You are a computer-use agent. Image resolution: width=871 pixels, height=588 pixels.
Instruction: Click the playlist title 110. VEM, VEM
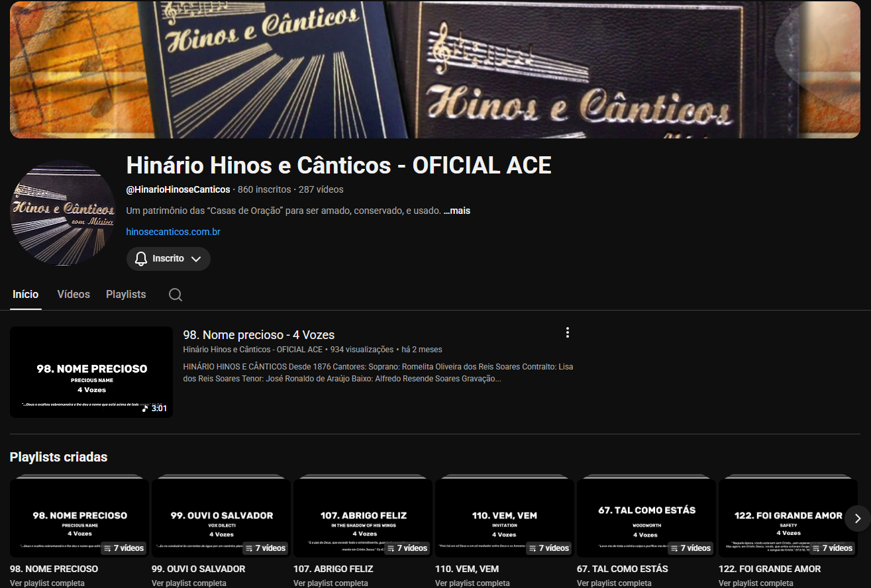tap(467, 569)
